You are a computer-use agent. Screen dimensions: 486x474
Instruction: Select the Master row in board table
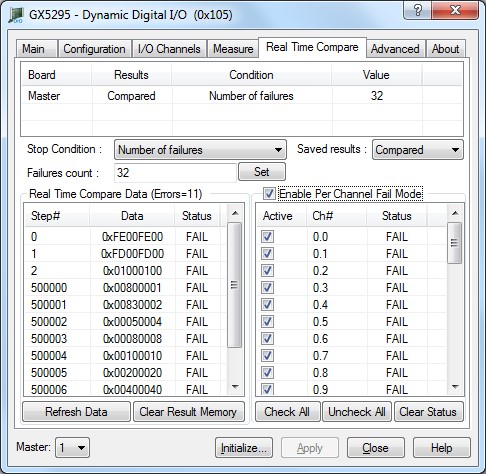tap(242, 96)
